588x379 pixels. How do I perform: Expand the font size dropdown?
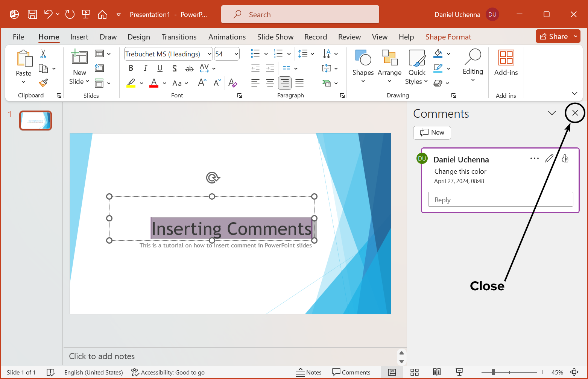[x=236, y=54]
